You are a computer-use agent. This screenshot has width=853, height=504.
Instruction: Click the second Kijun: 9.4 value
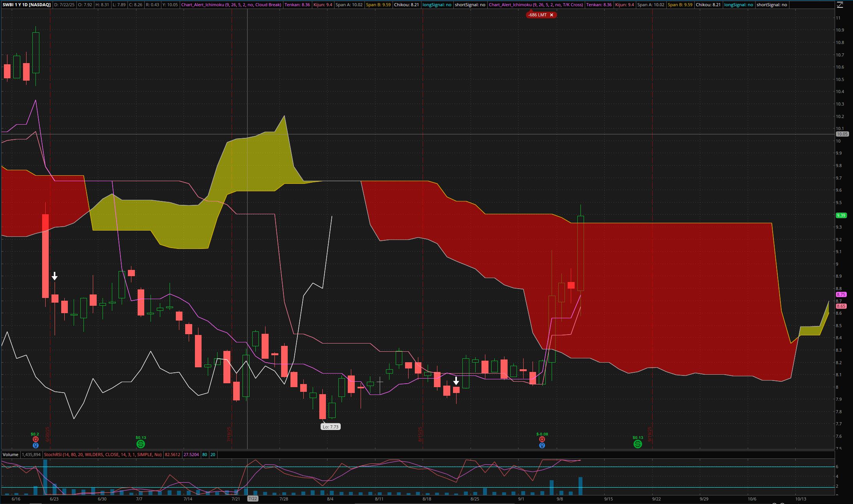(625, 5)
